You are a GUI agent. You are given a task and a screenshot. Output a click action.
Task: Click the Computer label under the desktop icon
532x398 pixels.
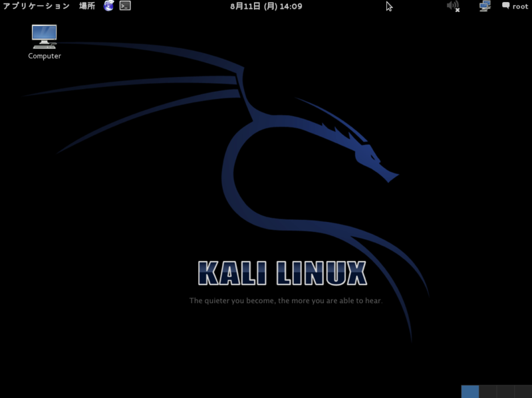tap(44, 56)
